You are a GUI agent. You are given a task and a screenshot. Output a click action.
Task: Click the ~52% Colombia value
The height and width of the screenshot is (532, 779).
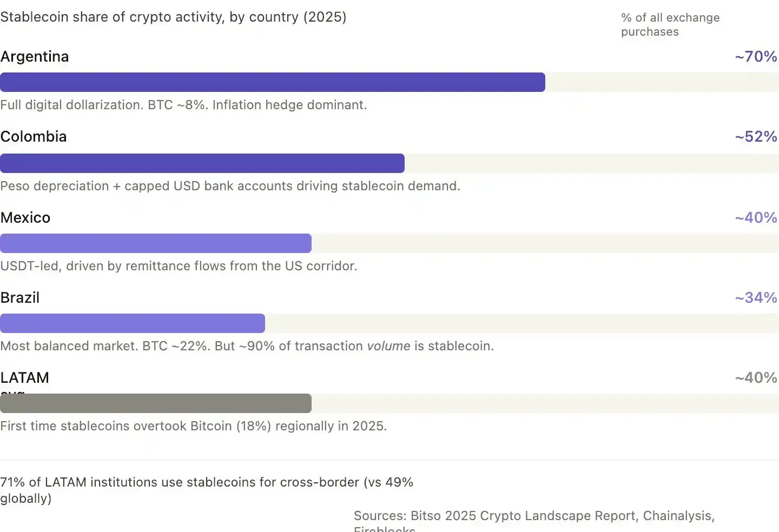756,137
